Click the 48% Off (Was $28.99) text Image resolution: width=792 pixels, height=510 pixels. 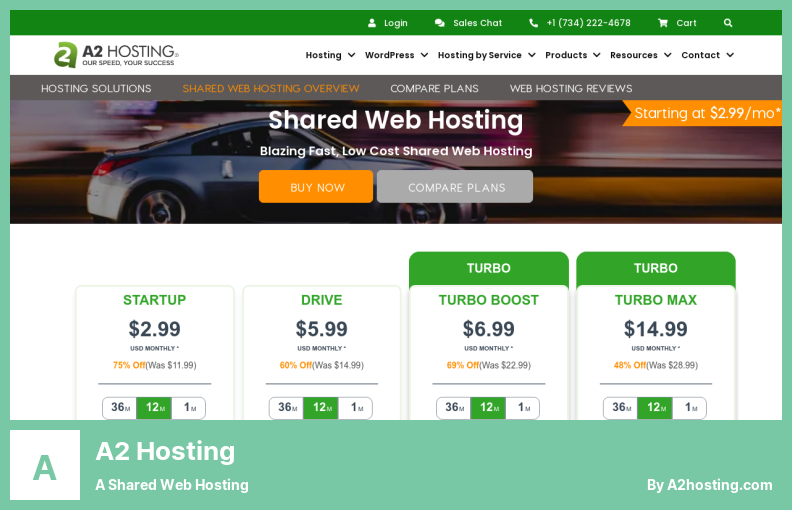656,365
